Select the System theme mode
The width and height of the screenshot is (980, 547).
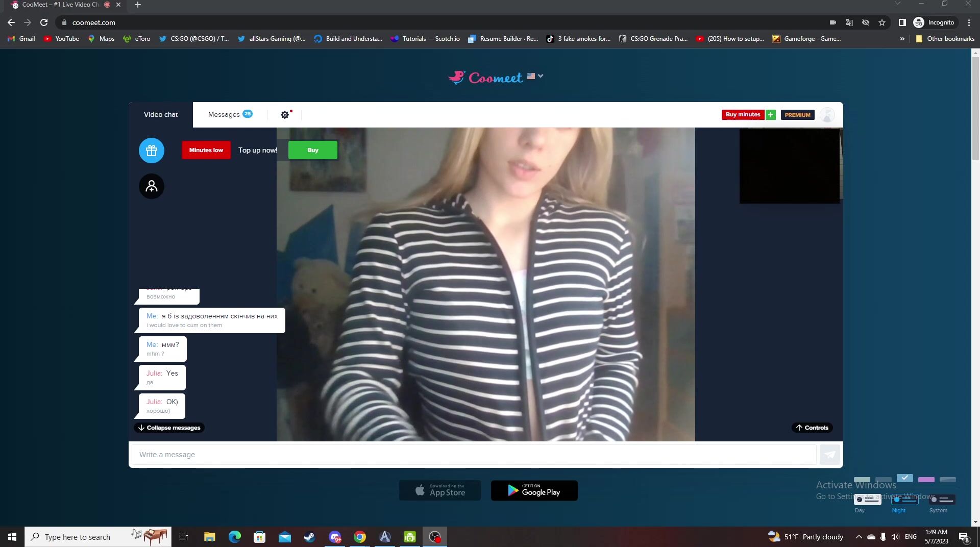point(942,500)
